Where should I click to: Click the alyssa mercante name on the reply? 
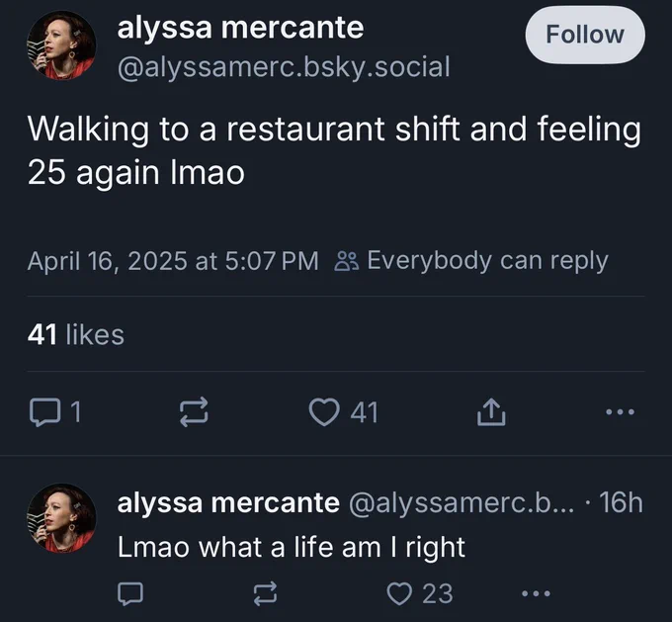[x=228, y=502]
